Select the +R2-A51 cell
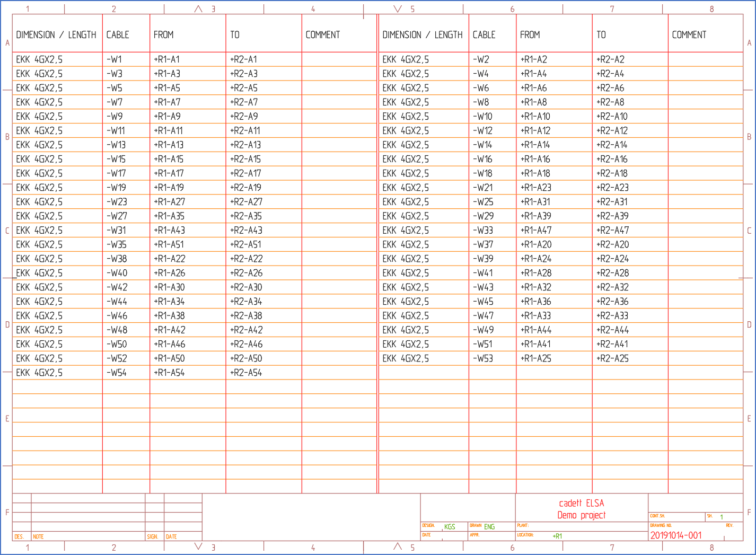 tap(245, 245)
